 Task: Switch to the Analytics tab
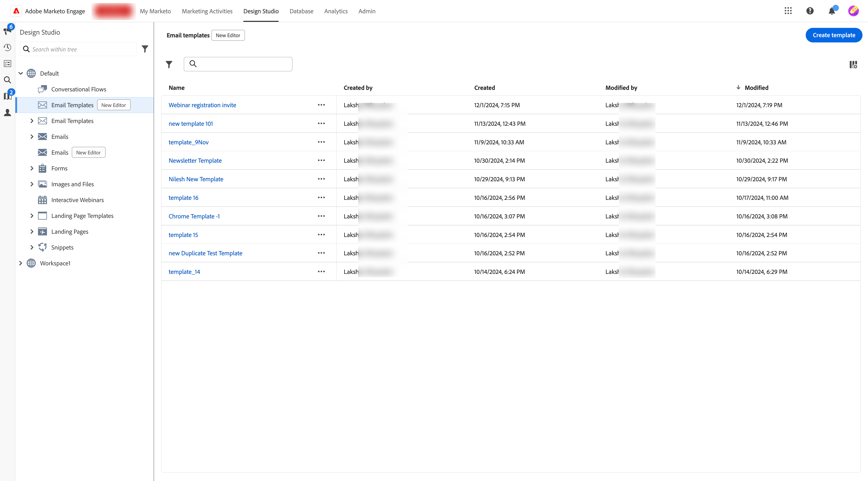(x=336, y=11)
